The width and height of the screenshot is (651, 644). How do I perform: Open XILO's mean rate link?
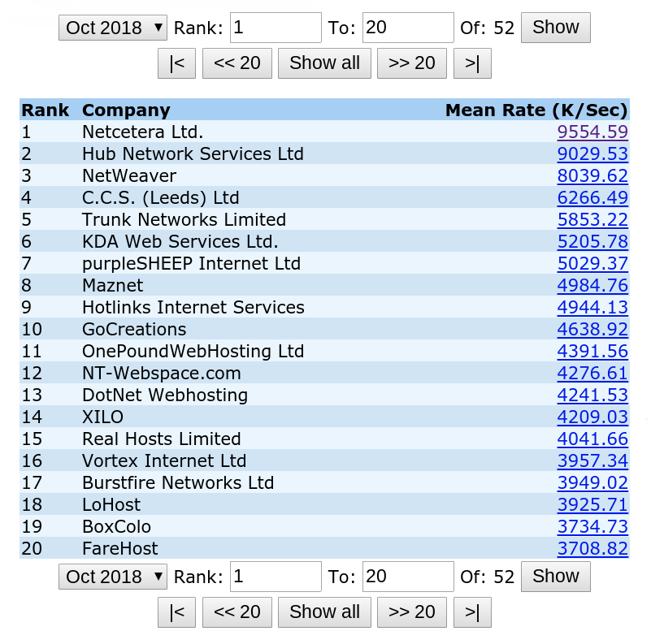coord(592,417)
